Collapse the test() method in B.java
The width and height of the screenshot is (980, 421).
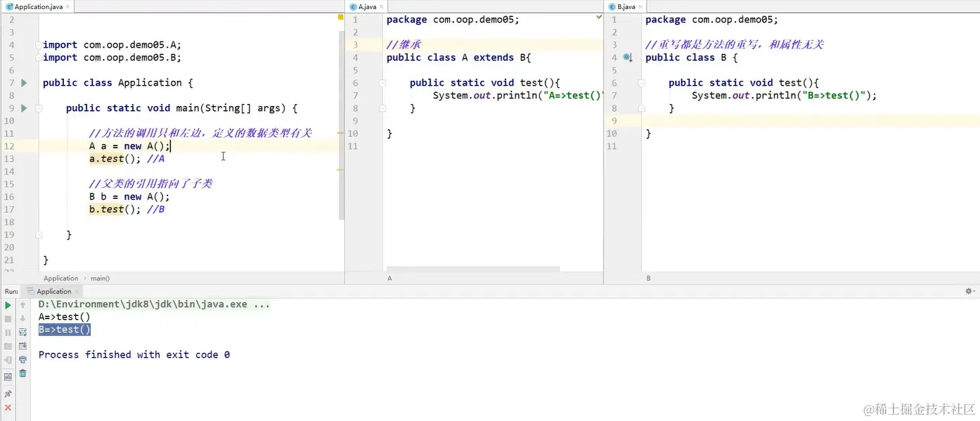[x=641, y=83]
